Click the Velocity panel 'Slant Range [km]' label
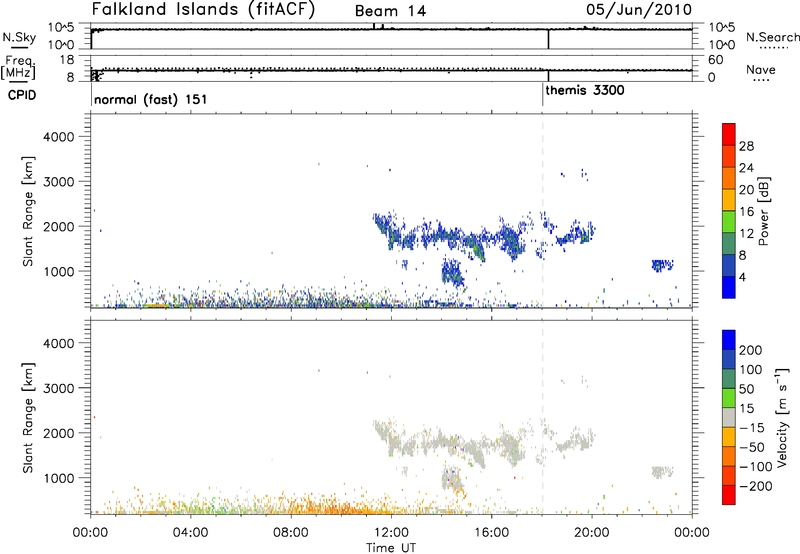The image size is (800, 554). pyautogui.click(x=28, y=417)
